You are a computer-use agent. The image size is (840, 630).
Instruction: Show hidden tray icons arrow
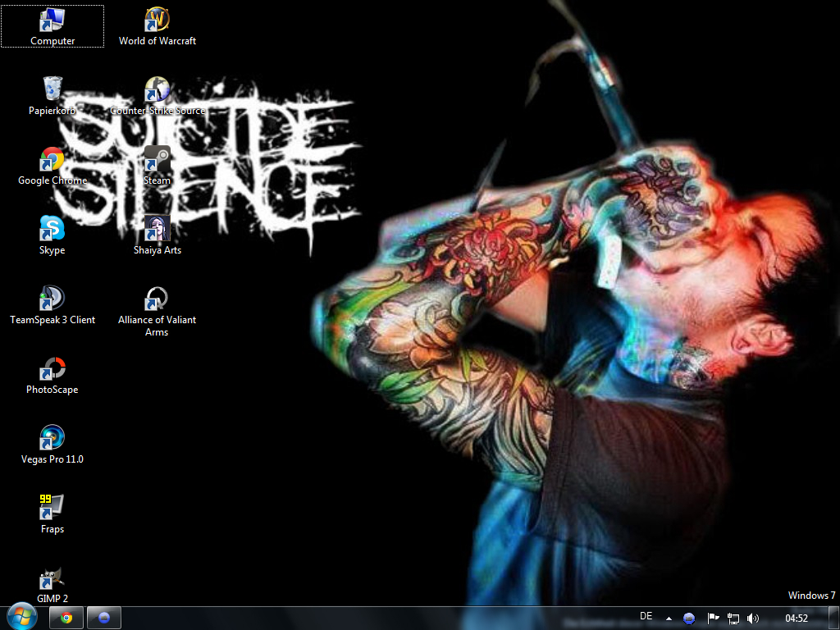(x=669, y=619)
